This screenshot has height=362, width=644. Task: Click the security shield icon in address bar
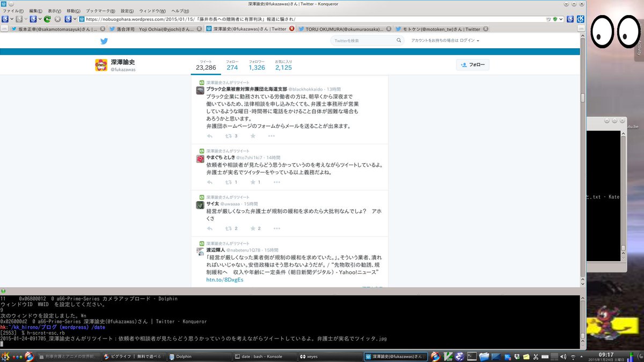coord(554,19)
